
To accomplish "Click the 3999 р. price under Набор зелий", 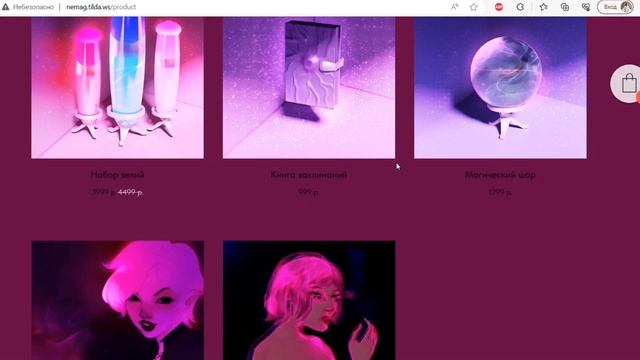I will (x=104, y=192).
